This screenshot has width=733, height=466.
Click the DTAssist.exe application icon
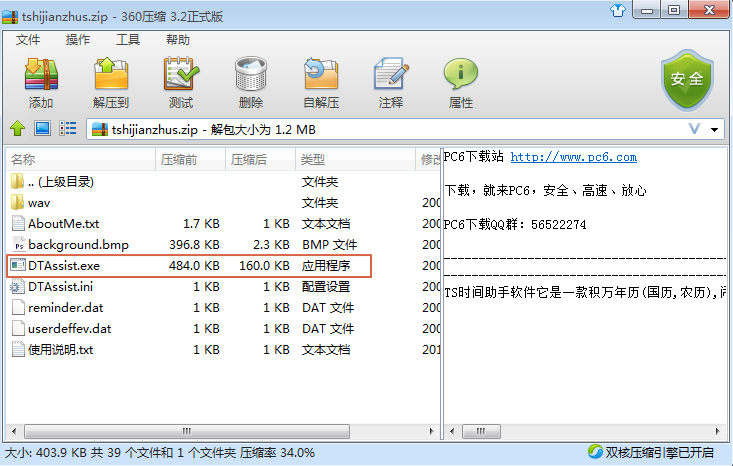coord(17,265)
